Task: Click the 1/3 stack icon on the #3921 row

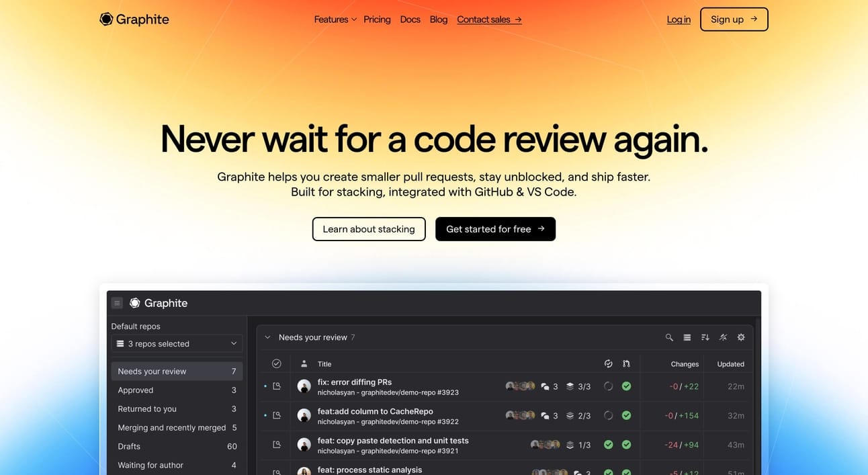Action: coord(570,445)
